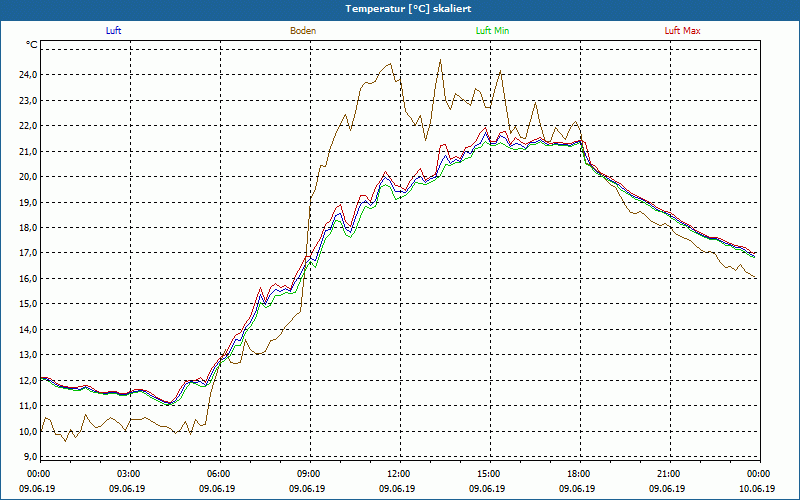
Task: Click the 18:00 time axis label
Action: (580, 474)
